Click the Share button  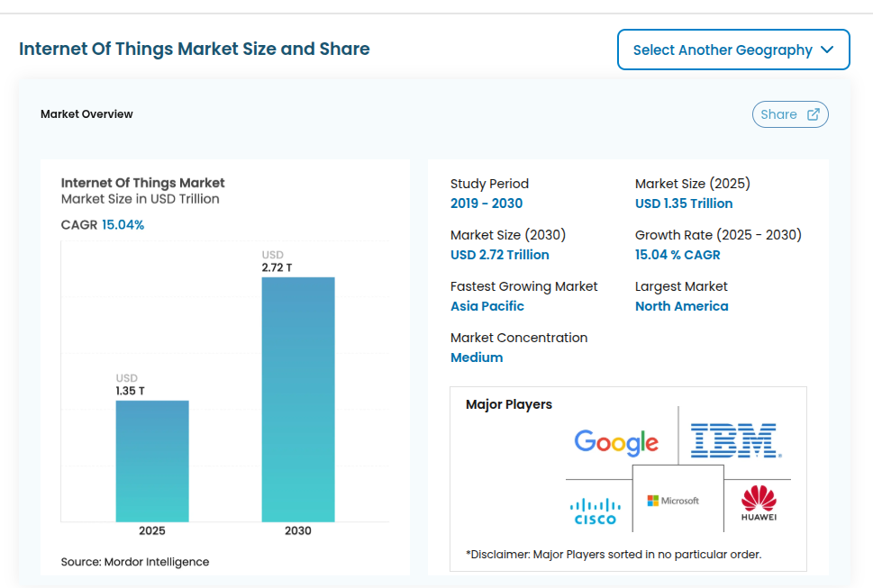pyautogui.click(x=790, y=114)
